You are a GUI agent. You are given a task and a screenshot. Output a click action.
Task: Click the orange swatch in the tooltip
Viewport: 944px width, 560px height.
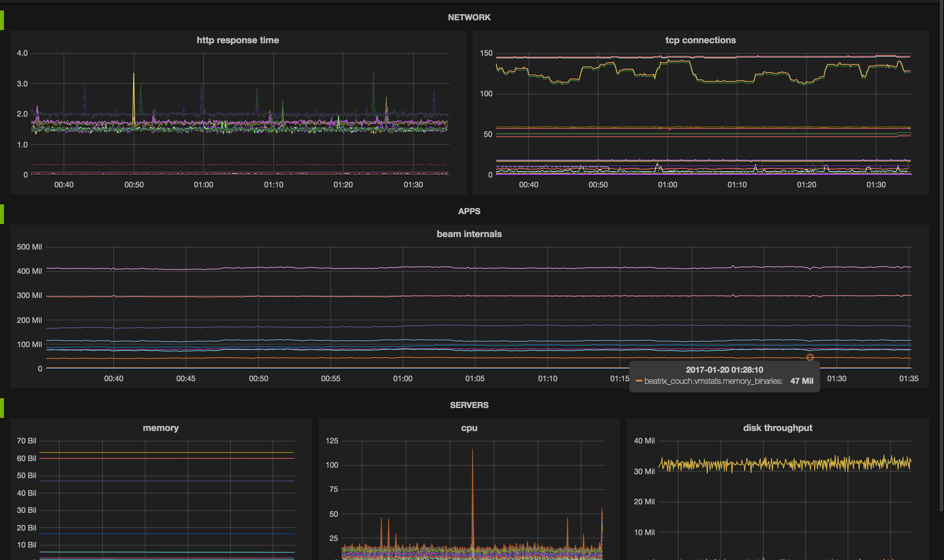(x=639, y=381)
